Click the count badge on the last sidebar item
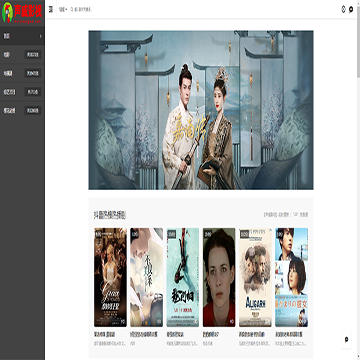The image size is (360, 360). tap(33, 110)
